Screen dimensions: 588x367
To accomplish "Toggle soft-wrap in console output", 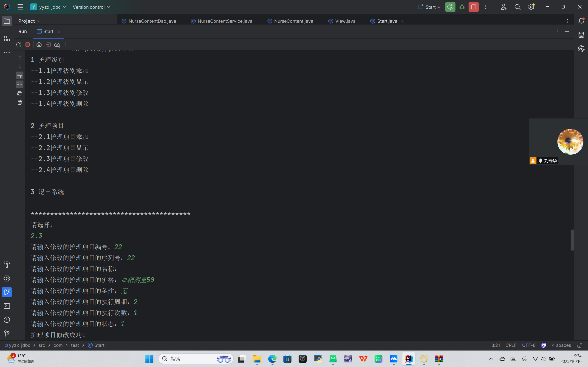I will tap(20, 75).
